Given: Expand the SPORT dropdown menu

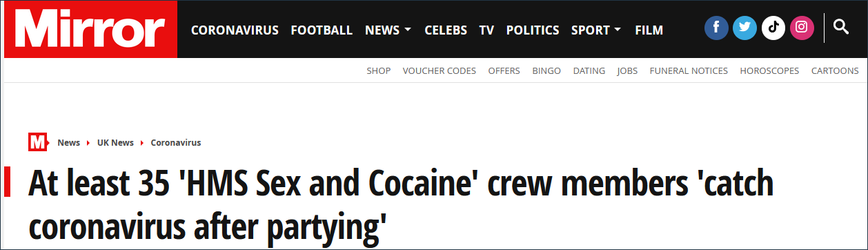Looking at the screenshot, I should (x=596, y=30).
